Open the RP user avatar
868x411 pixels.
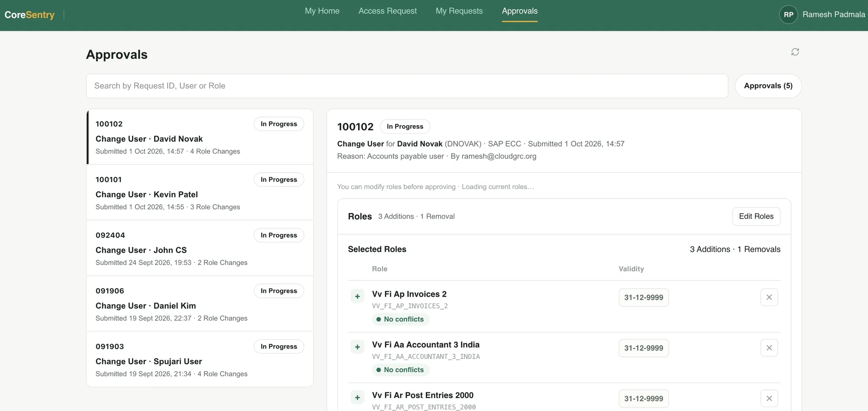pos(789,15)
